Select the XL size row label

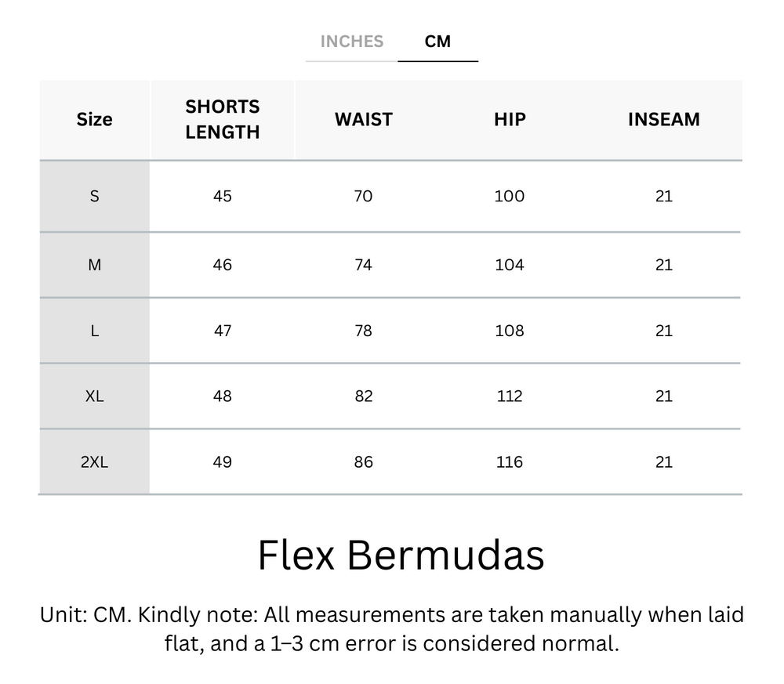(94, 396)
